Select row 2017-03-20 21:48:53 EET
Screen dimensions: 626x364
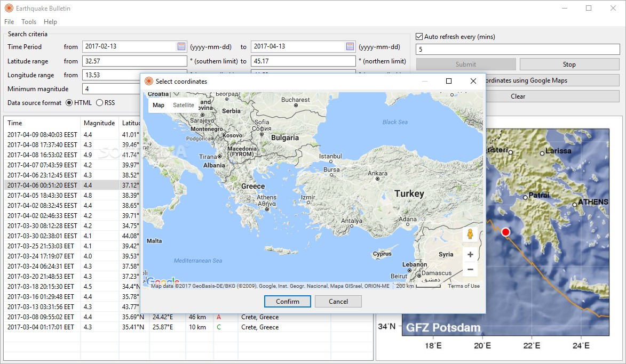coord(72,276)
